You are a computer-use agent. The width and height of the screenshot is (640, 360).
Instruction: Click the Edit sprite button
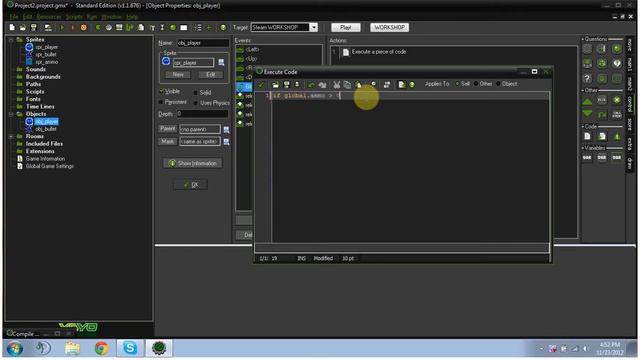[211, 75]
